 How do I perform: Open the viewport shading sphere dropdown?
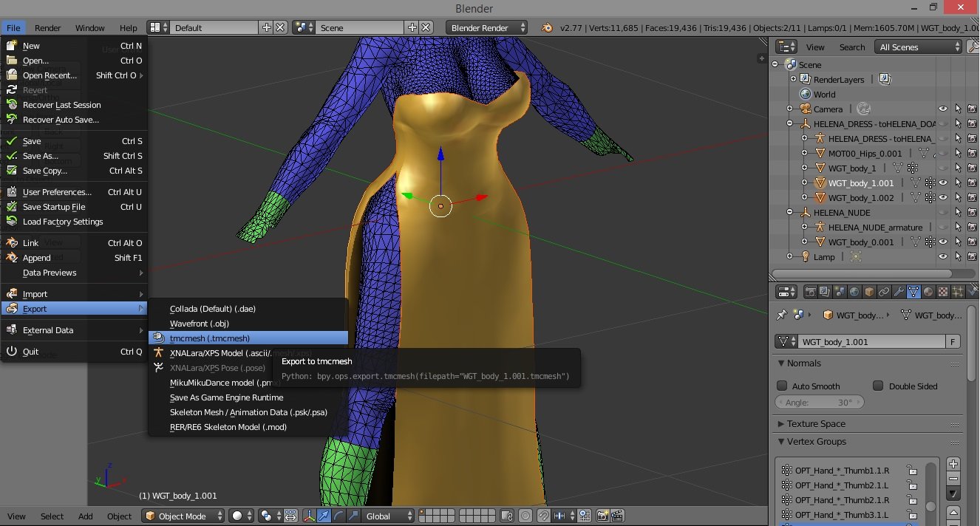point(242,516)
